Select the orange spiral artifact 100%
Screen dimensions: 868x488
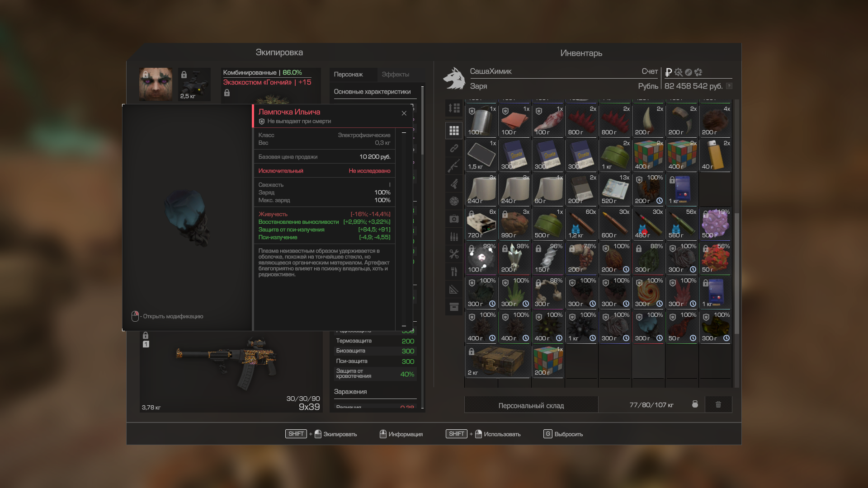click(x=649, y=292)
